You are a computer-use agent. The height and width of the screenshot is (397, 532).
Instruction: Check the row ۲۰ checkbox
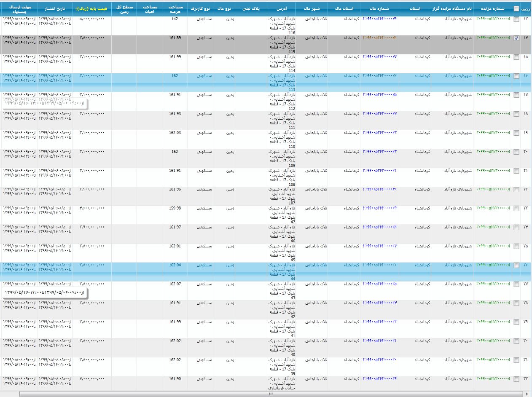(516, 152)
